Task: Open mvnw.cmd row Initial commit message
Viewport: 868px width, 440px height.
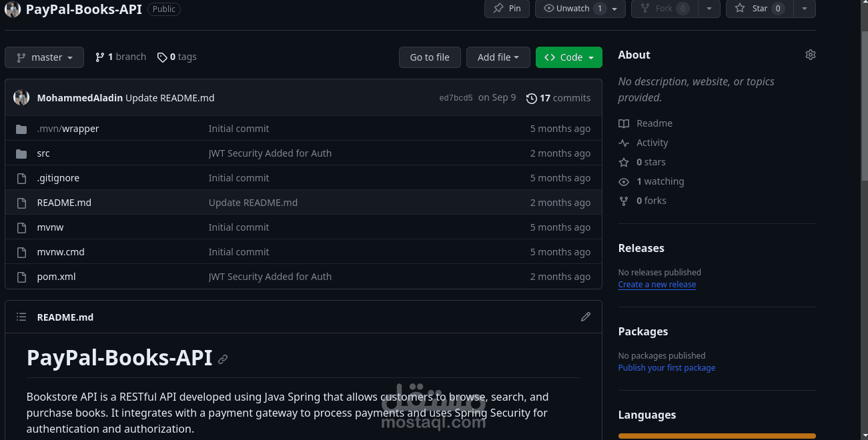Action: click(239, 252)
